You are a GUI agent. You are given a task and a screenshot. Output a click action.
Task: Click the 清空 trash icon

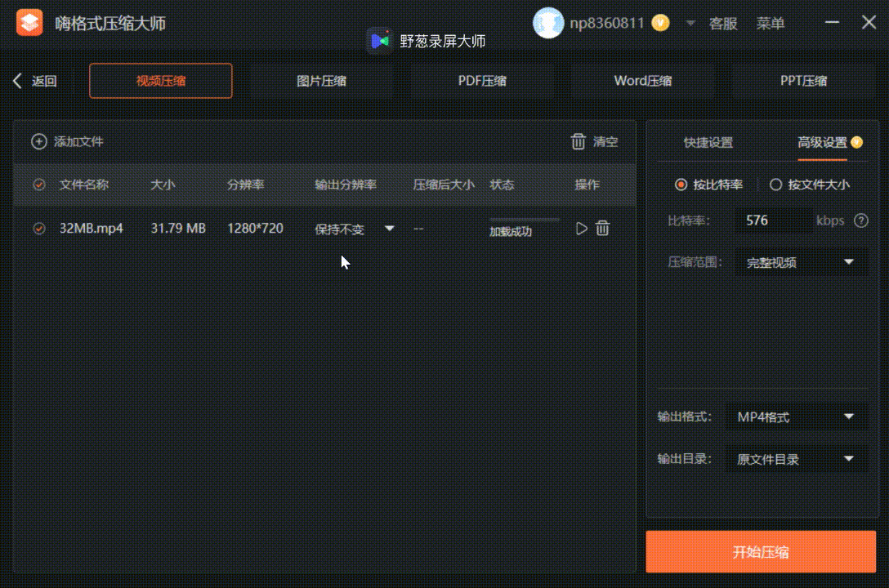click(578, 141)
